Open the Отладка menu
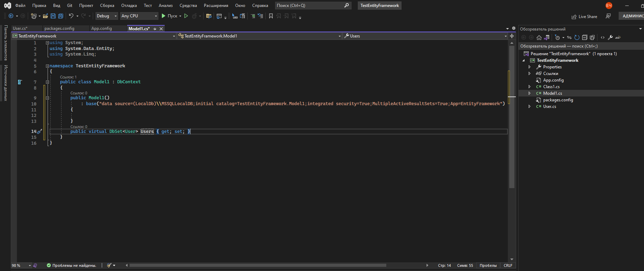The image size is (644, 271). [x=129, y=6]
